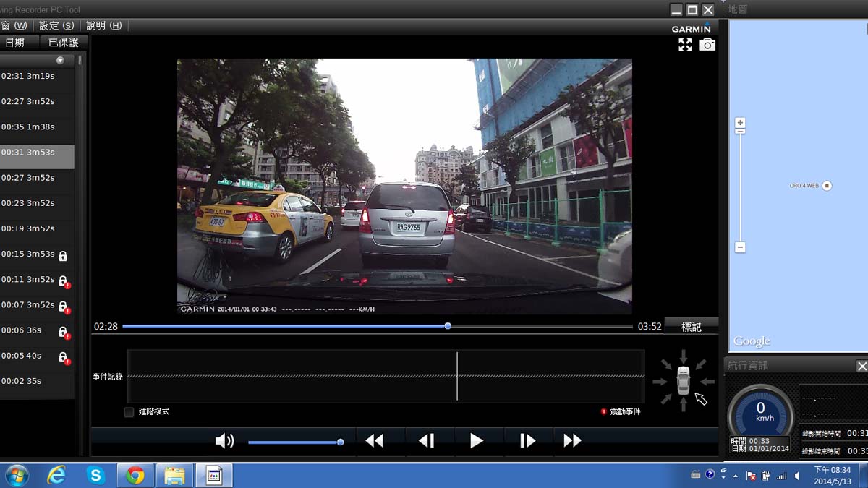Open the 說明 (H) menu
Viewport: 868px width, 488px height.
pyautogui.click(x=104, y=25)
